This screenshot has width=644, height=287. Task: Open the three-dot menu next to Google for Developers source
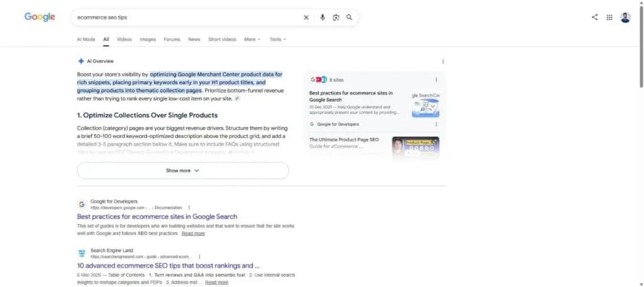(x=436, y=124)
